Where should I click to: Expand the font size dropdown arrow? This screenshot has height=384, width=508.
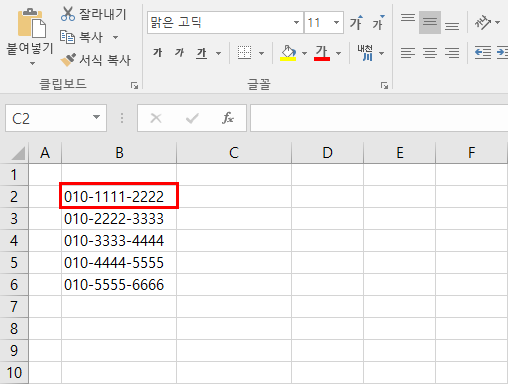coord(337,23)
